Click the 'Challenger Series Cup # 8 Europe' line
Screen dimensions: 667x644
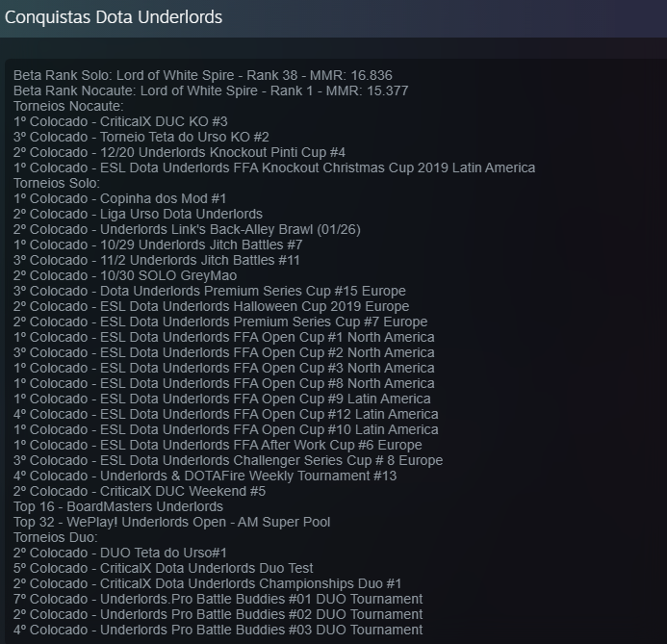228,460
